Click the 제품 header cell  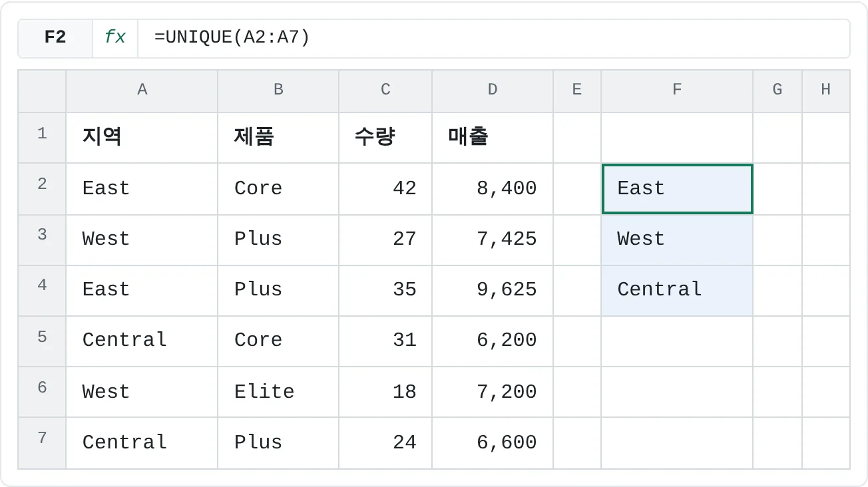(278, 138)
